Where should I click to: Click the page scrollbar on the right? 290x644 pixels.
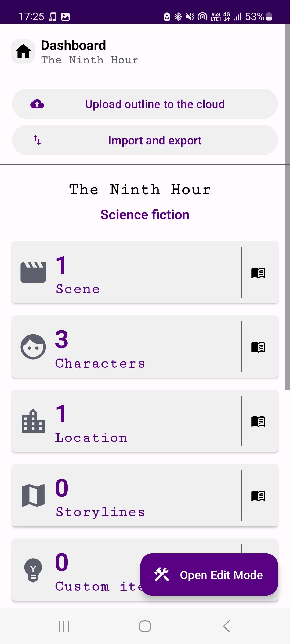288,207
